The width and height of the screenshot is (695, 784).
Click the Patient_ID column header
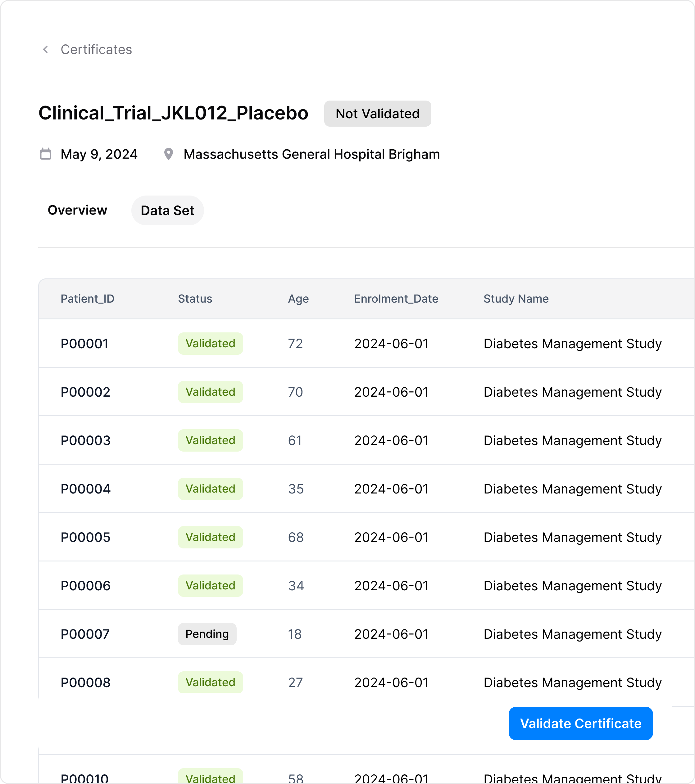(x=88, y=299)
